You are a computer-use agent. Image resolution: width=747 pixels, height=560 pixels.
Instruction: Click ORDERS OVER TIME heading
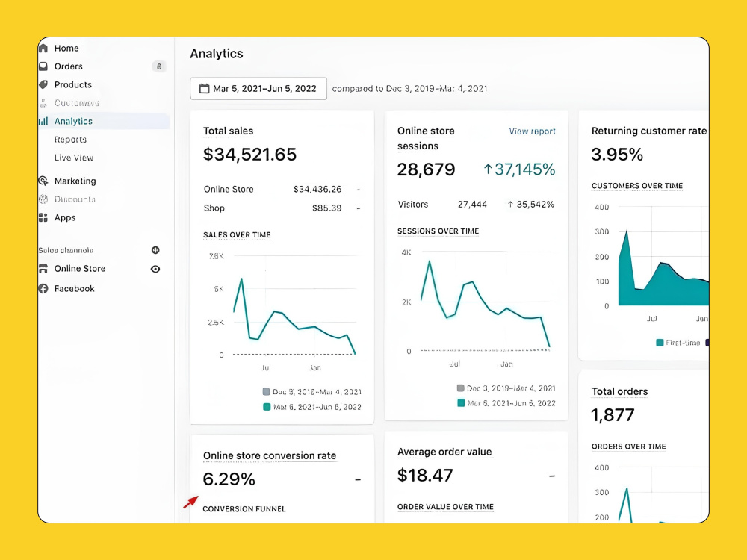pos(629,447)
